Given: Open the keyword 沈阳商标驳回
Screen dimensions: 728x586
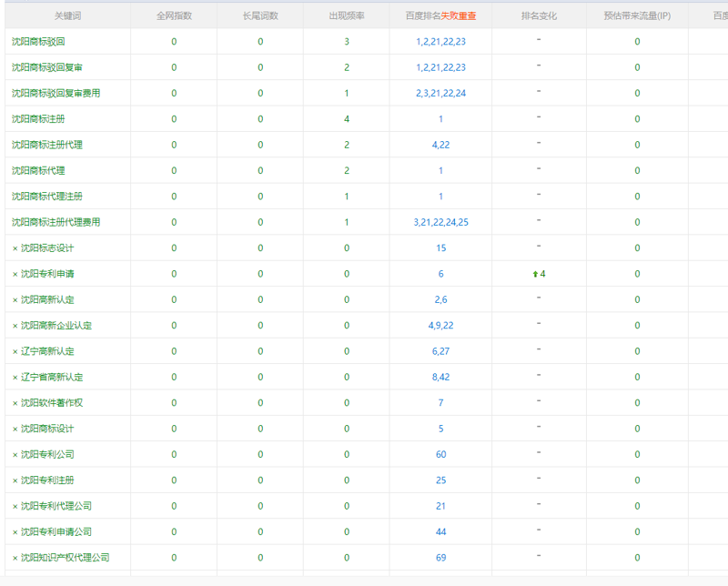Looking at the screenshot, I should point(38,42).
